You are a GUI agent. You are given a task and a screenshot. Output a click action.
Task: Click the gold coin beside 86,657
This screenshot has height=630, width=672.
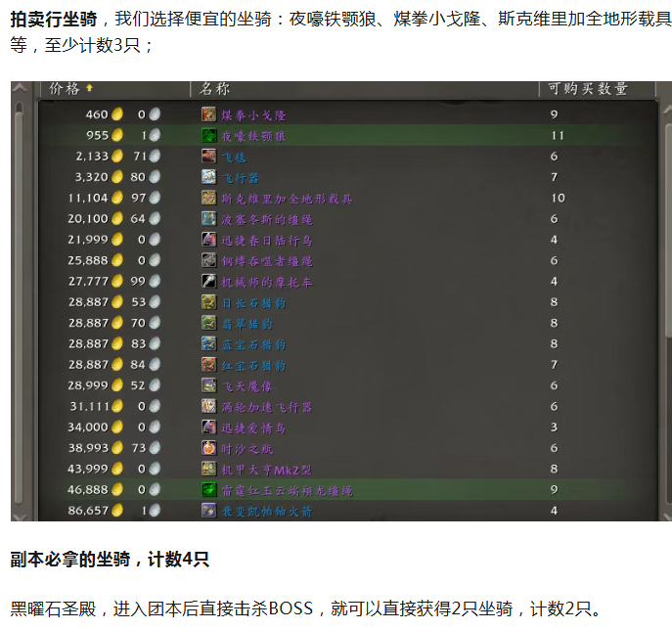(117, 511)
